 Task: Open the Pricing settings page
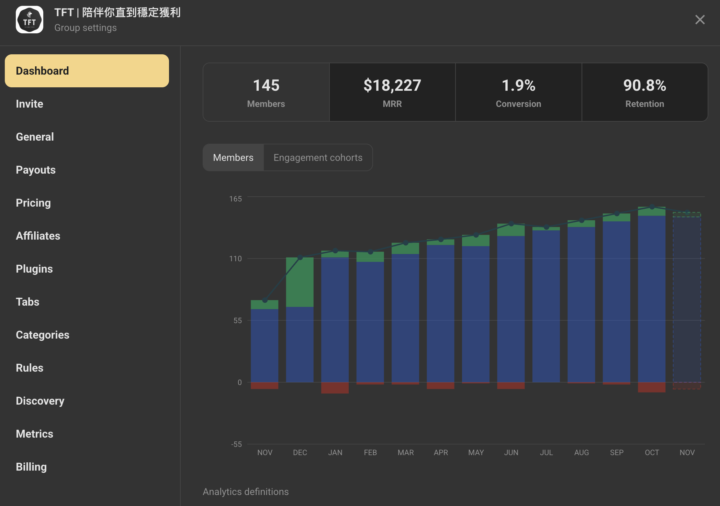(x=33, y=203)
